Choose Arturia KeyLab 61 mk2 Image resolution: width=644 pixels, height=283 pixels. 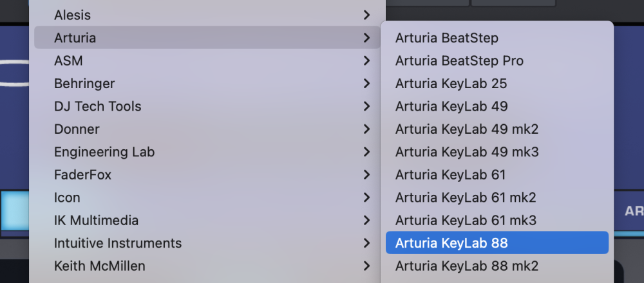point(465,197)
